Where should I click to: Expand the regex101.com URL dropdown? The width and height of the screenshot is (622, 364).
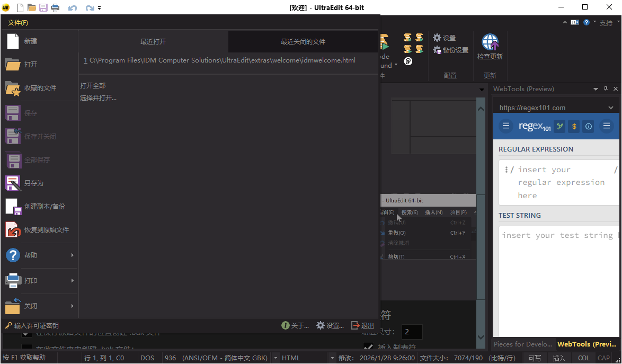point(611,108)
